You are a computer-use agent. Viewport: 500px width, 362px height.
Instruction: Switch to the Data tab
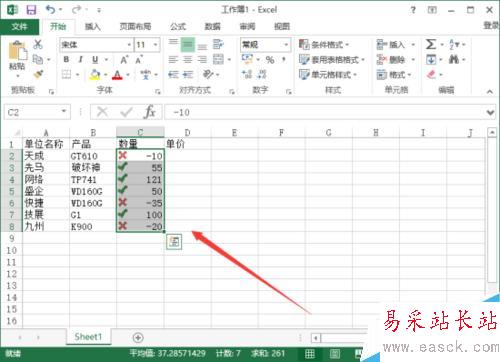click(212, 27)
